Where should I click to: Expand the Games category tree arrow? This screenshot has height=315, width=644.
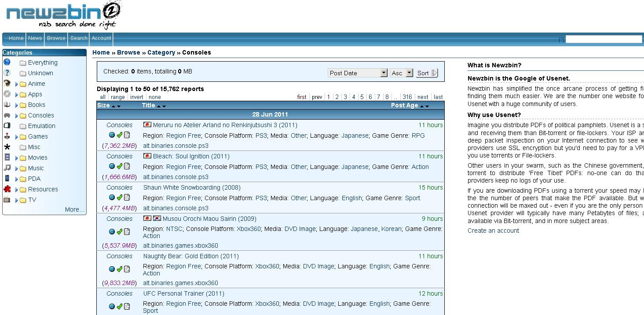point(17,137)
